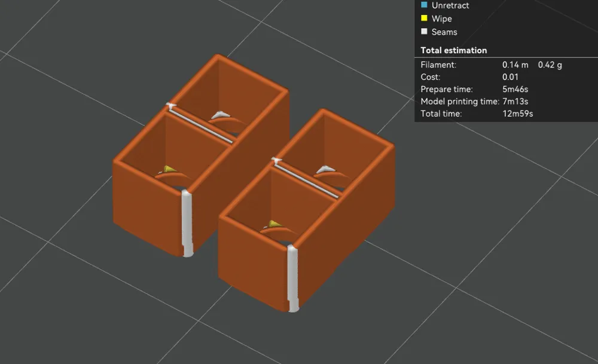Click the cyan color swatch next to Unretract
This screenshot has height=364, width=598.
(x=425, y=5)
